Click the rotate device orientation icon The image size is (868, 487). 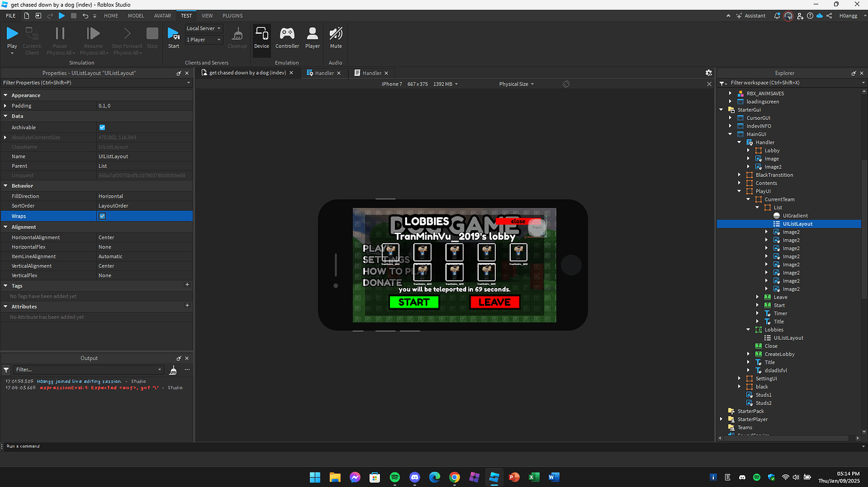pos(565,83)
